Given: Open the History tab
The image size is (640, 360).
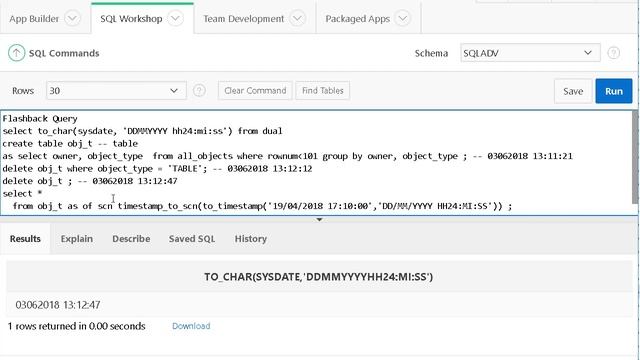Looking at the screenshot, I should coord(251,239).
